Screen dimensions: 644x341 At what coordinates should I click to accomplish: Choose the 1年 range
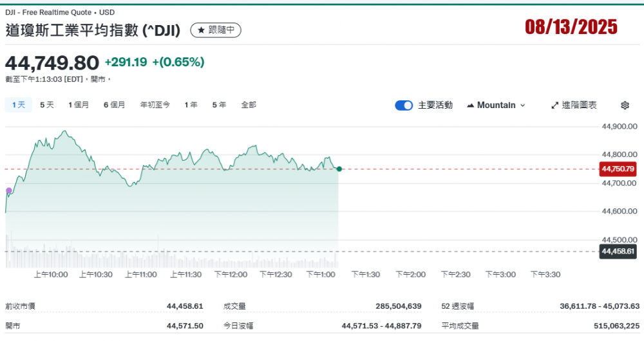[x=191, y=105]
